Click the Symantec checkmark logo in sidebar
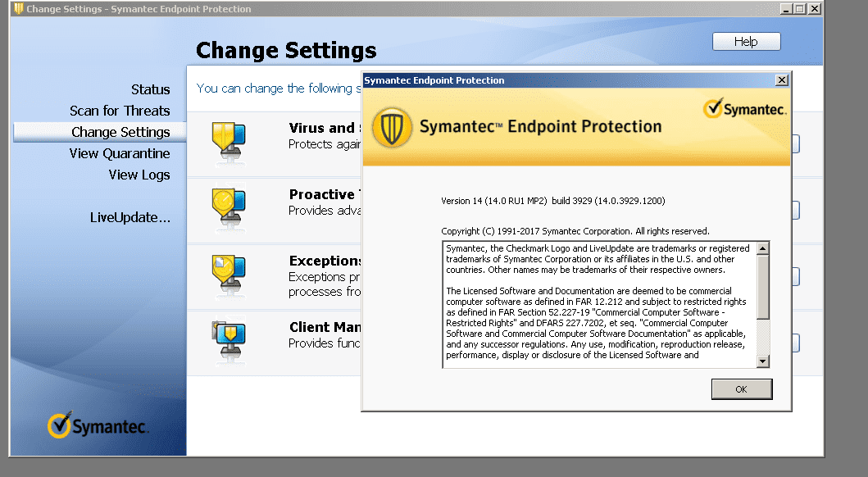Screen dimensions: 868x477 tap(59, 425)
